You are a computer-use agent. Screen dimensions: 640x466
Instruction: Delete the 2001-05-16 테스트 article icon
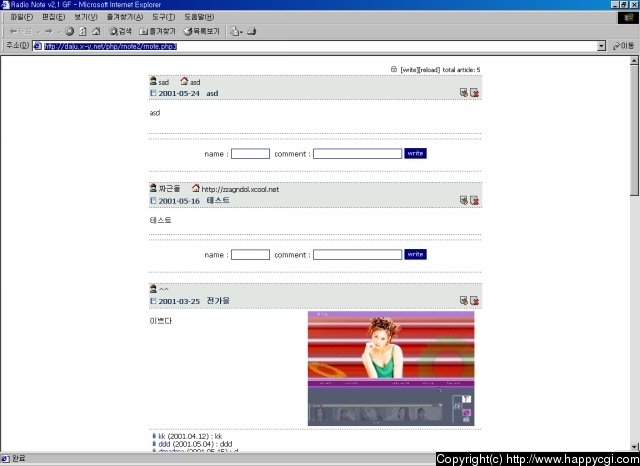(474, 200)
